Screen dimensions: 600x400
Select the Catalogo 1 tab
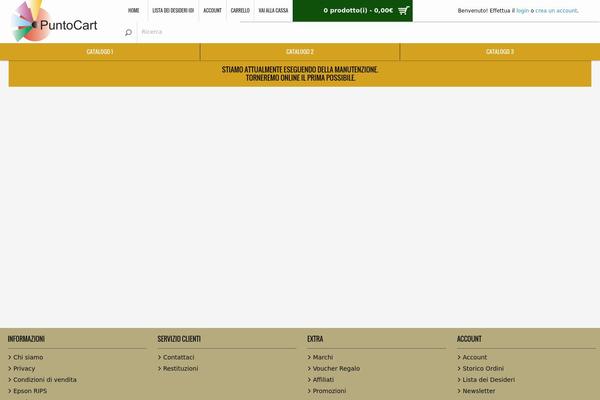click(100, 52)
